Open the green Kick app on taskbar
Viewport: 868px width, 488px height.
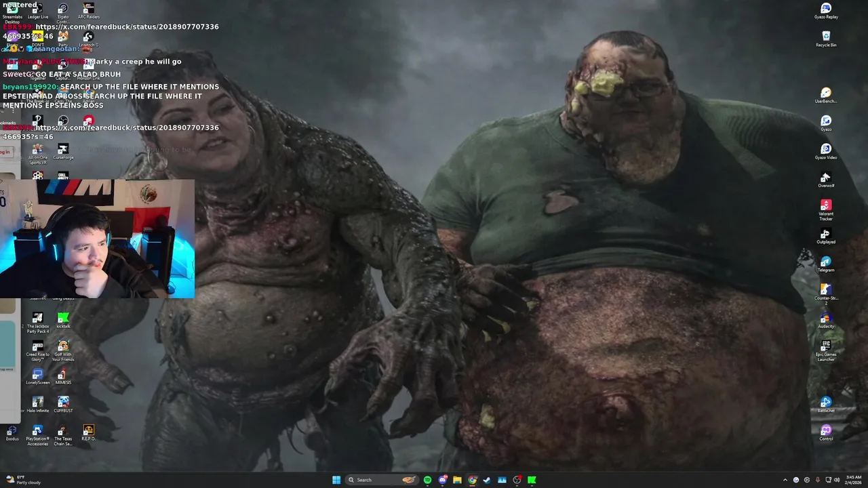tap(532, 480)
